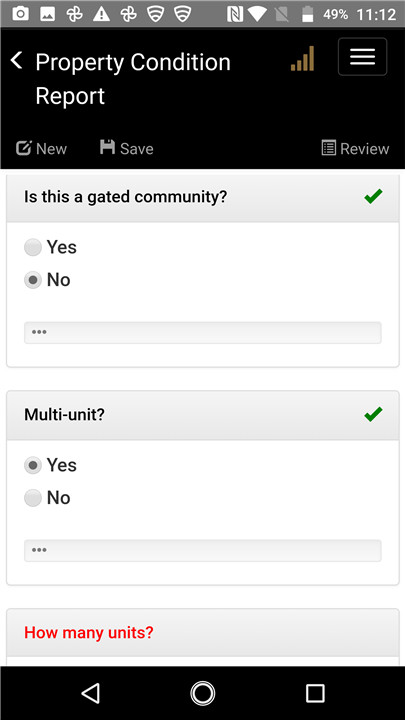405x720 pixels.
Task: Tap the Android home button
Action: click(202, 693)
